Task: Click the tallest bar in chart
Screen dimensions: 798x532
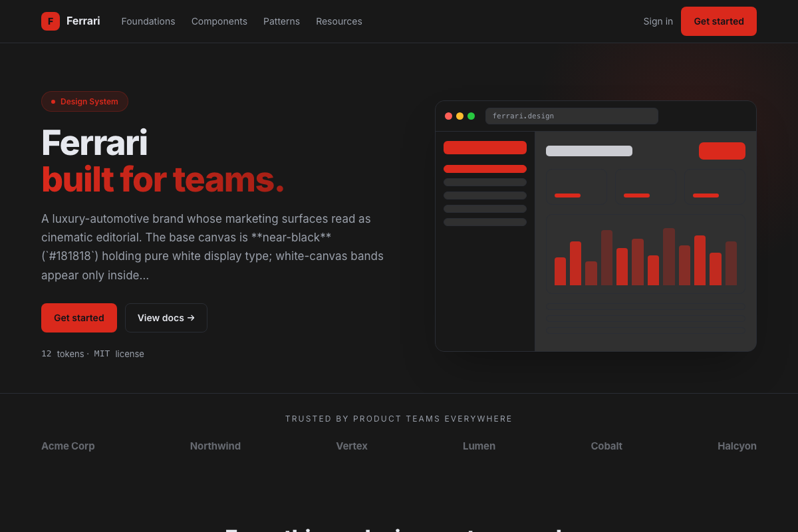Action: pos(669,257)
